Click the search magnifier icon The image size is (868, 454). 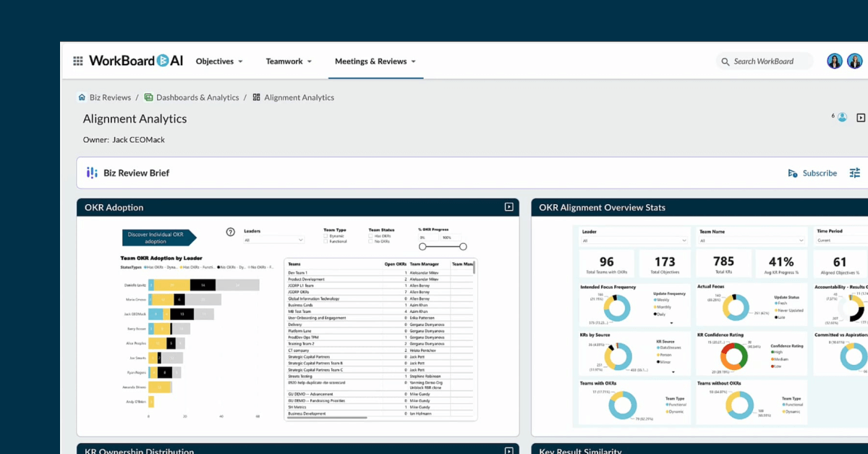[x=725, y=62]
